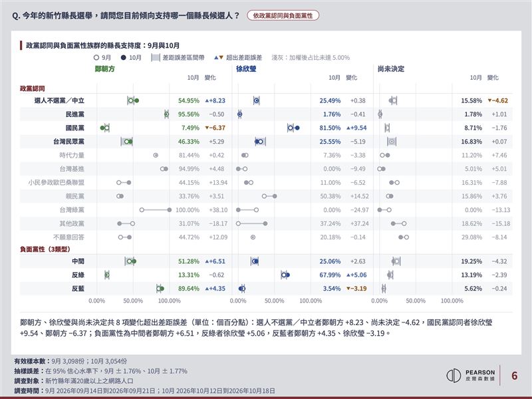Click the 其他政黨 data dots in 徐欣瑩 chart
532x399 pixels.
coord(252,223)
